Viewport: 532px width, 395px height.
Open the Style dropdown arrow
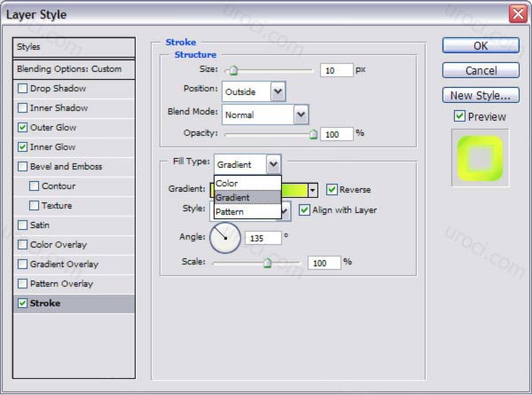286,211
